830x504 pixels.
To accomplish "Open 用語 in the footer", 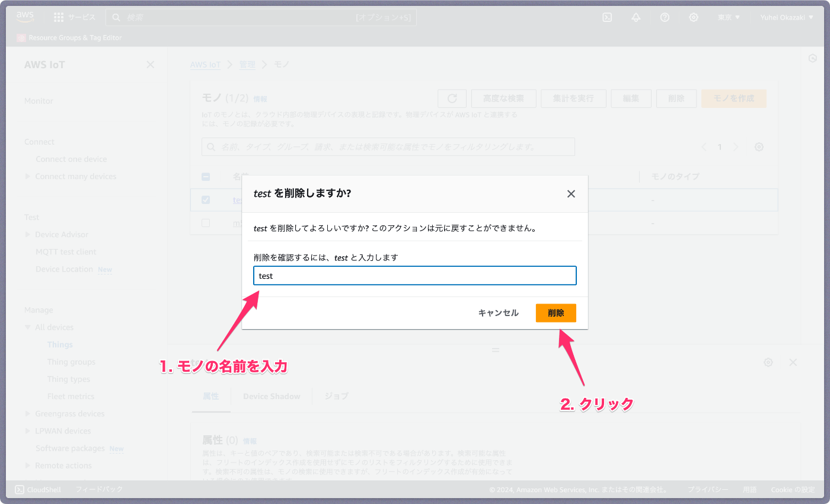I will [x=750, y=490].
